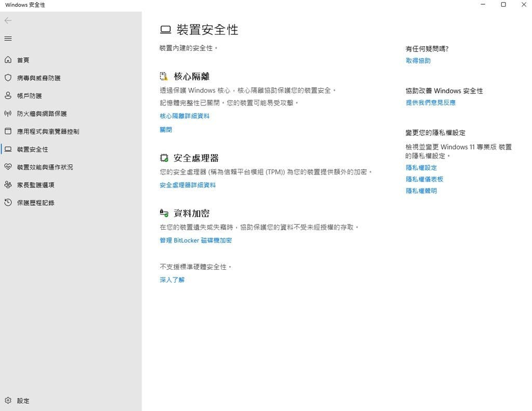Click the device performance heart icon
532x411 pixels.
pos(8,167)
